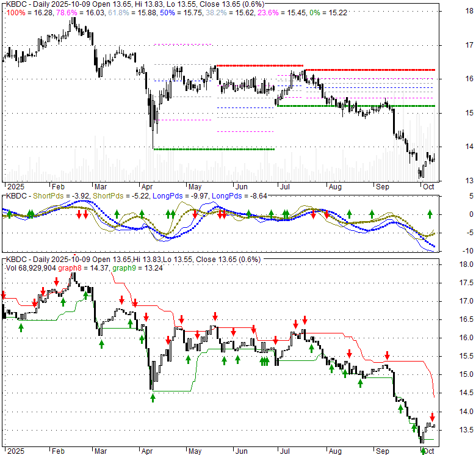Select the '38.2% = 15.62' Fibonacci label
This screenshot has width=476, height=455.
[230, 13]
